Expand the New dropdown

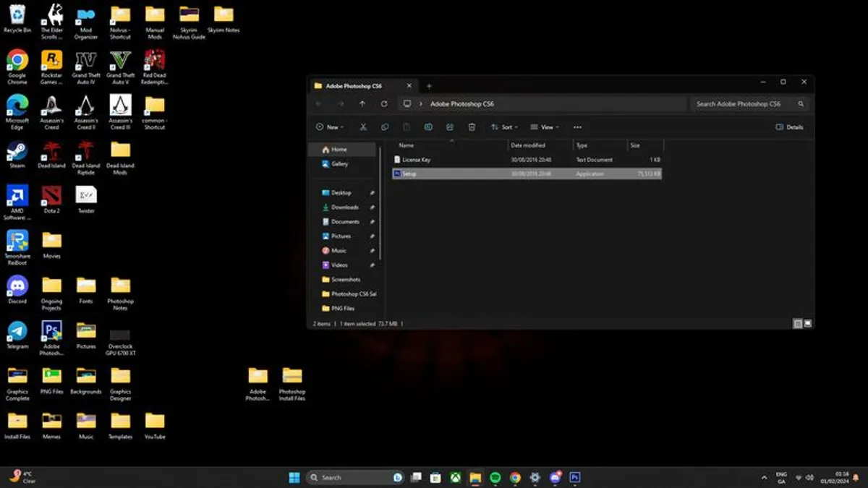pyautogui.click(x=329, y=127)
